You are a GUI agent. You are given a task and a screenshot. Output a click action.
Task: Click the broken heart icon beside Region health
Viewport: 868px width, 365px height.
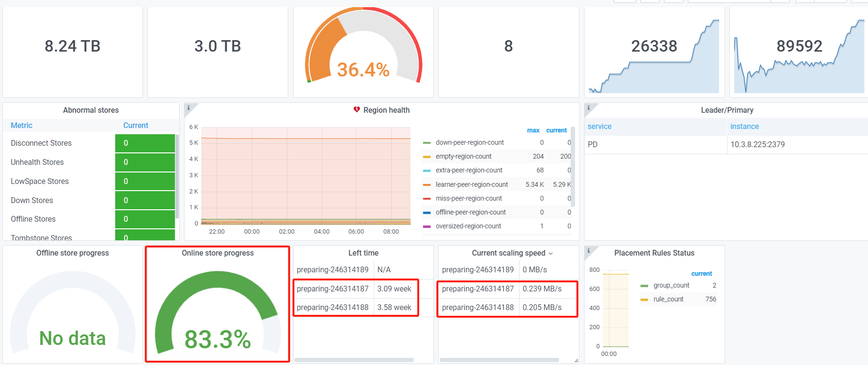coord(357,110)
